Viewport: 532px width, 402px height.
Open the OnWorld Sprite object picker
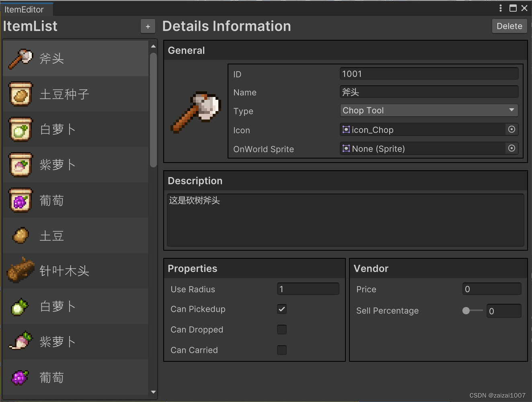(511, 148)
